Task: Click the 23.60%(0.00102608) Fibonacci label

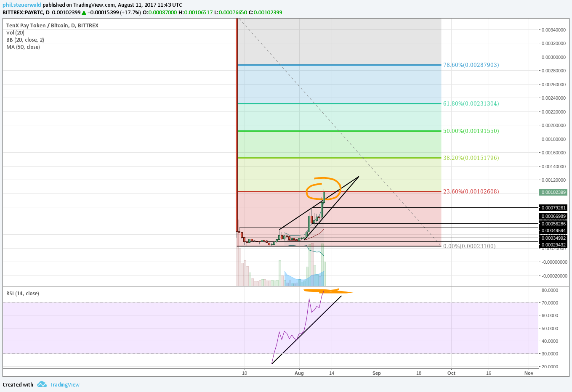Action: pyautogui.click(x=471, y=191)
